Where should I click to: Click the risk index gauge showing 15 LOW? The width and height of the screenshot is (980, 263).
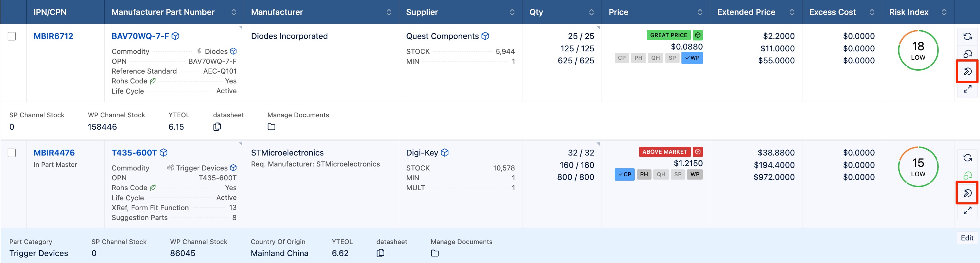[x=918, y=167]
